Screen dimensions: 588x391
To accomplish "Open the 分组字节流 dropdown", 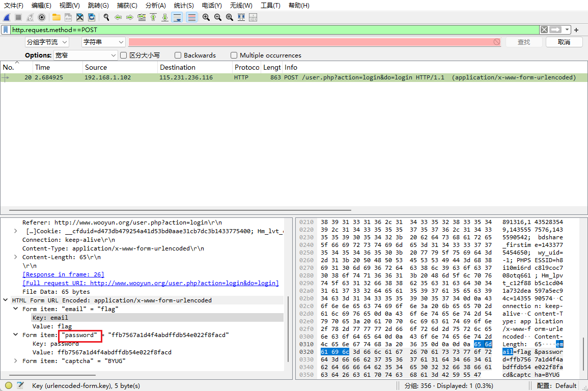I will point(47,42).
